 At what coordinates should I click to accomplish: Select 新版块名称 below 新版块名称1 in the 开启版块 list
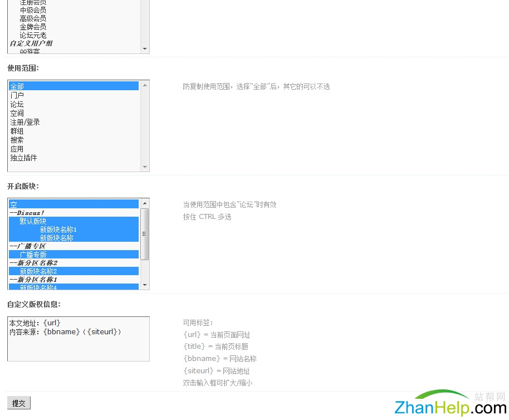pyautogui.click(x=74, y=238)
